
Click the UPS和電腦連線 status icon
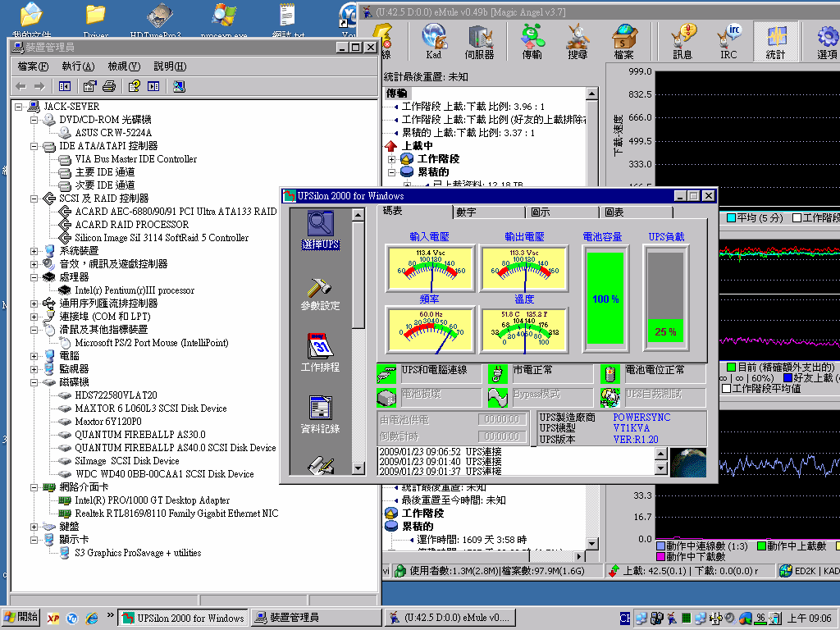point(386,374)
